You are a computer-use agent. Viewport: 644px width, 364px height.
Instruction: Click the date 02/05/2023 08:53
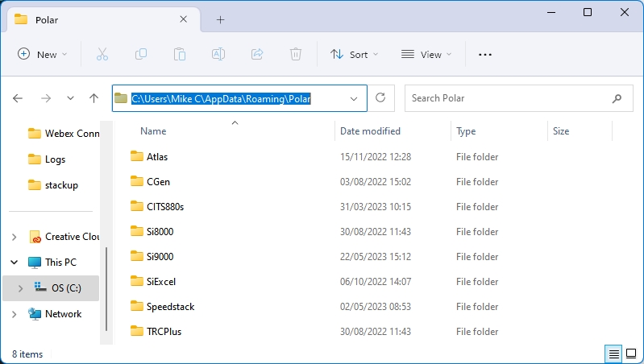(376, 307)
